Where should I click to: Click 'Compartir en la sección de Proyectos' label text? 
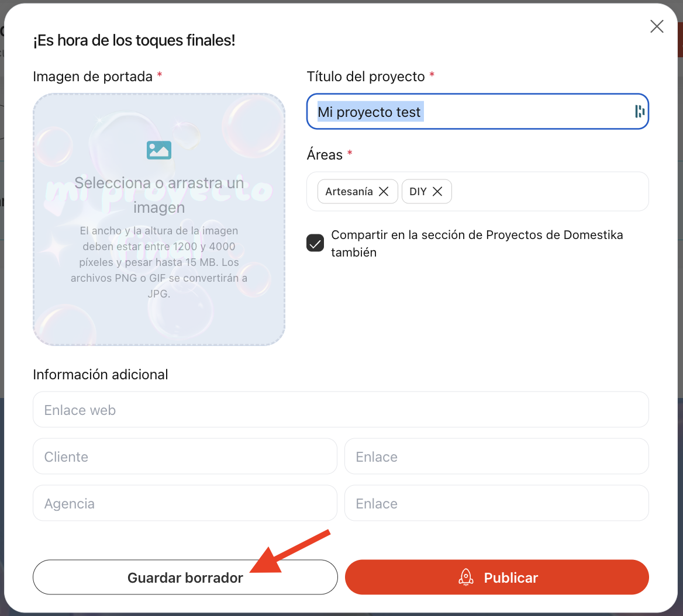(x=477, y=243)
